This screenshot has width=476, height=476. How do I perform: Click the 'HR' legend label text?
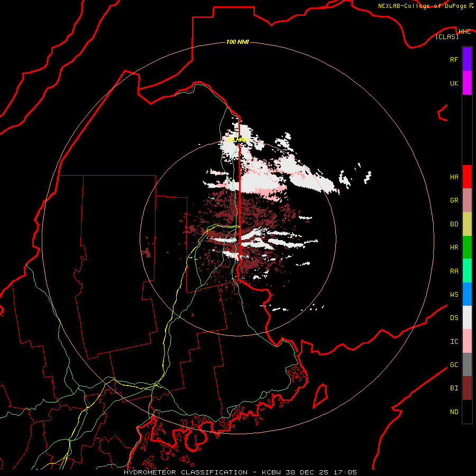pyautogui.click(x=454, y=248)
